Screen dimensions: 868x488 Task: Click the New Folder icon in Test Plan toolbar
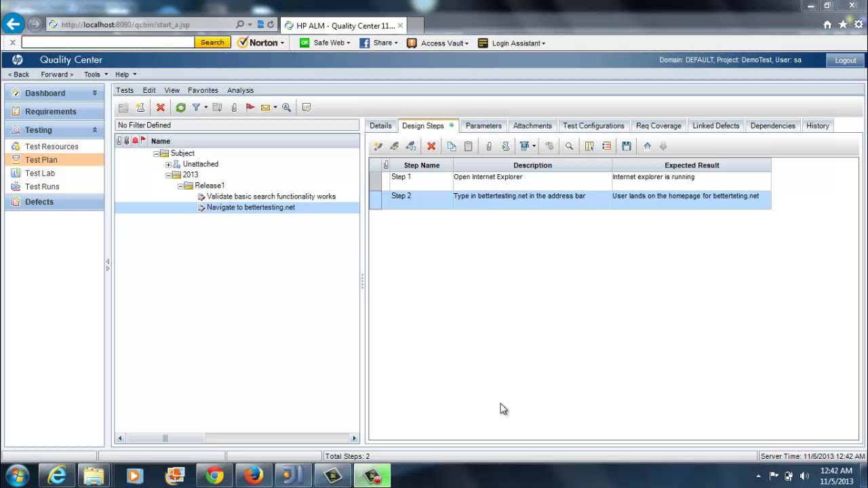click(123, 107)
